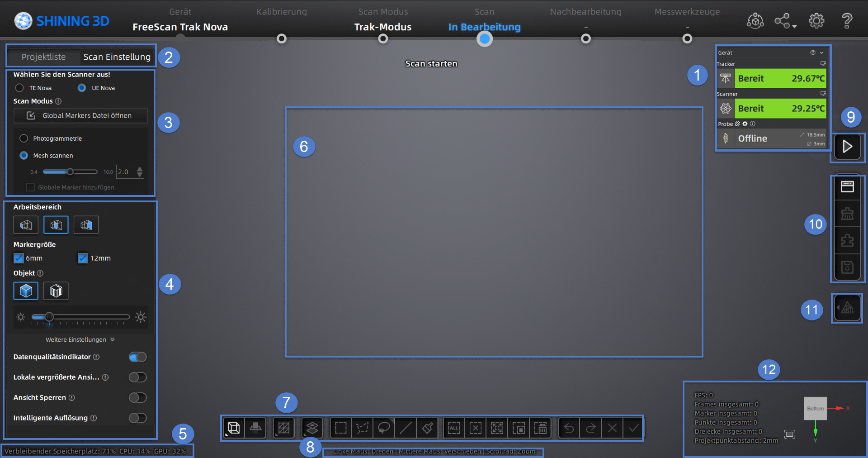
Task: Switch to the Projektliste tab
Action: coord(43,57)
